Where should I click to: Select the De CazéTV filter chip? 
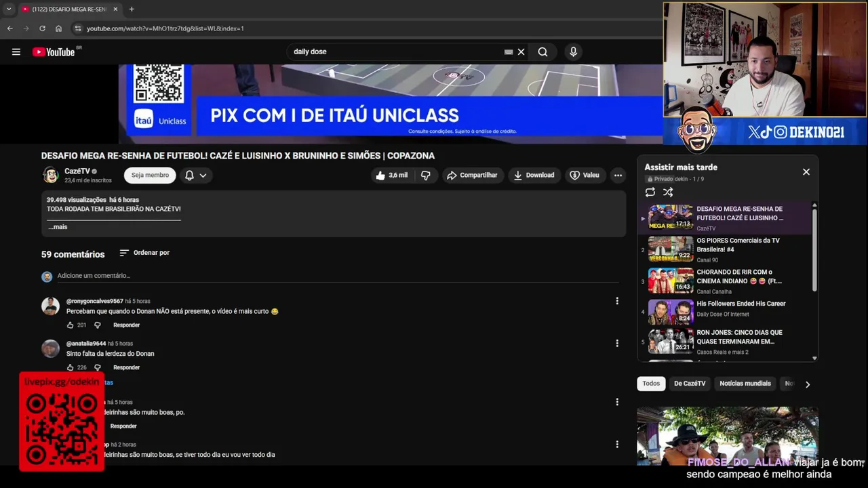pyautogui.click(x=690, y=384)
